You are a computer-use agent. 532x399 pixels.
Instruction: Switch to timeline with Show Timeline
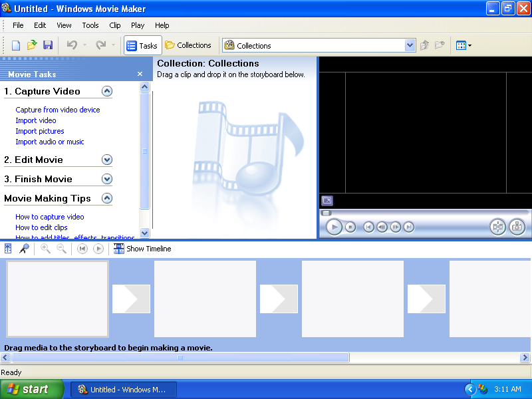click(x=142, y=249)
